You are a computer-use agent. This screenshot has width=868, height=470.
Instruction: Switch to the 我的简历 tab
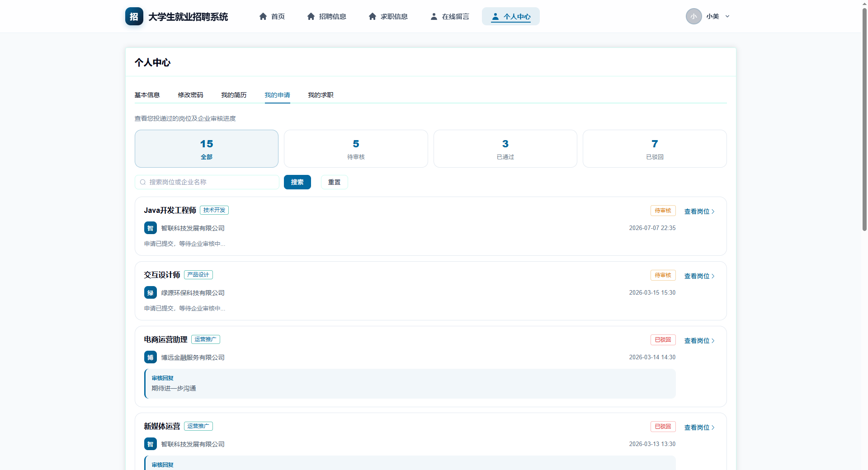click(234, 95)
